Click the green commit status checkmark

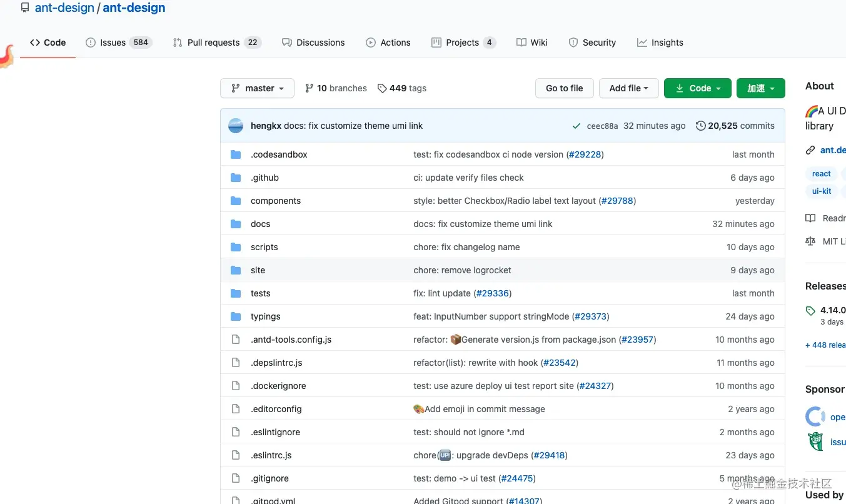pyautogui.click(x=576, y=126)
